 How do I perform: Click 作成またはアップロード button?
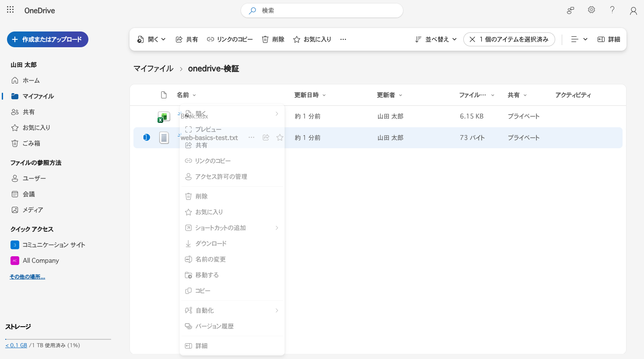click(x=48, y=39)
